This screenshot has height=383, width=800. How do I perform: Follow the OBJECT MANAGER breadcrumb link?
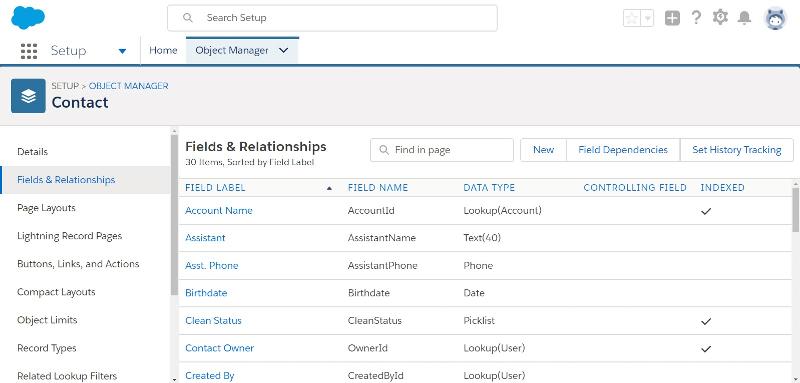click(129, 86)
